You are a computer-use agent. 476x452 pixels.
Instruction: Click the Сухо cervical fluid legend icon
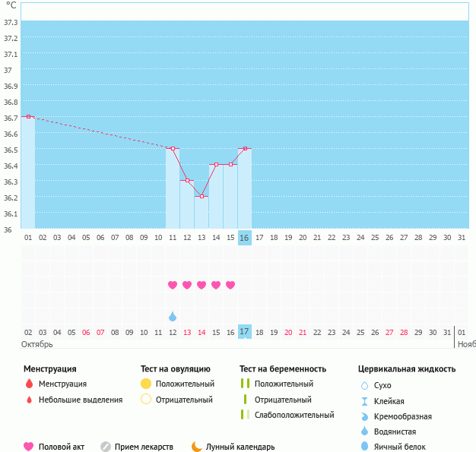click(x=364, y=386)
